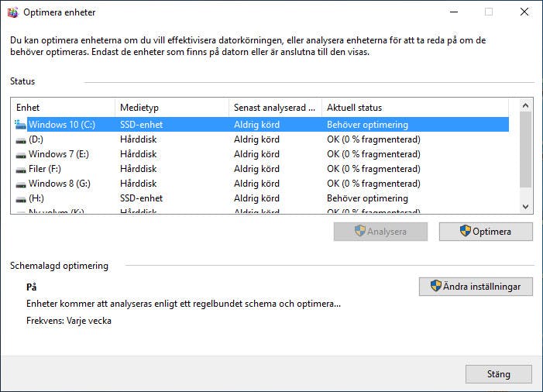The width and height of the screenshot is (543, 392).
Task: Select the Windows 10 (C:) row
Action: pyautogui.click(x=260, y=125)
